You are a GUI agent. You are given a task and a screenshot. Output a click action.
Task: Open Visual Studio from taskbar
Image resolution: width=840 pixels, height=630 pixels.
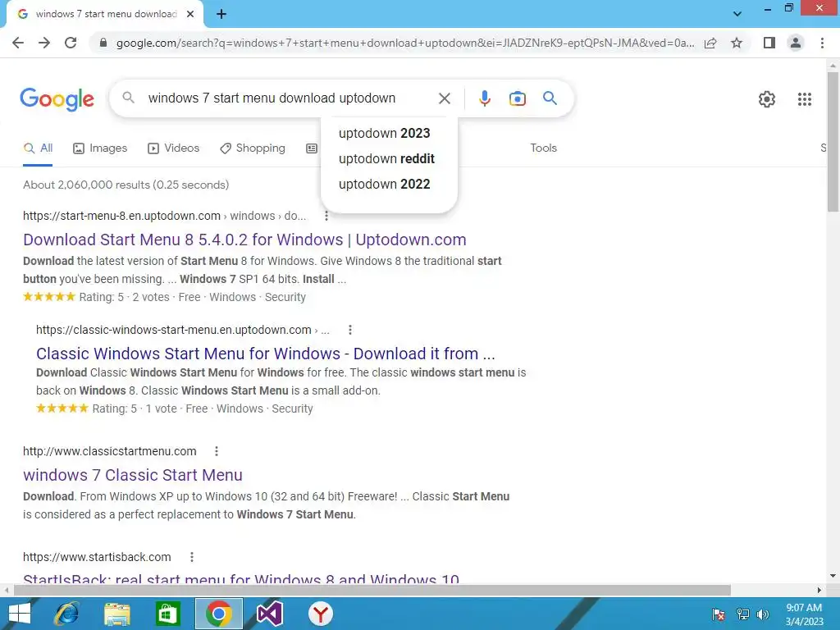[269, 614]
